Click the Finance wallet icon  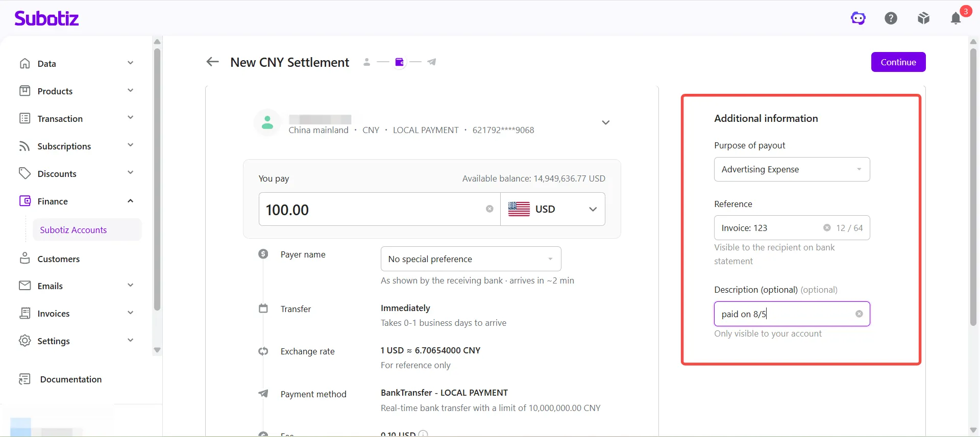point(24,201)
